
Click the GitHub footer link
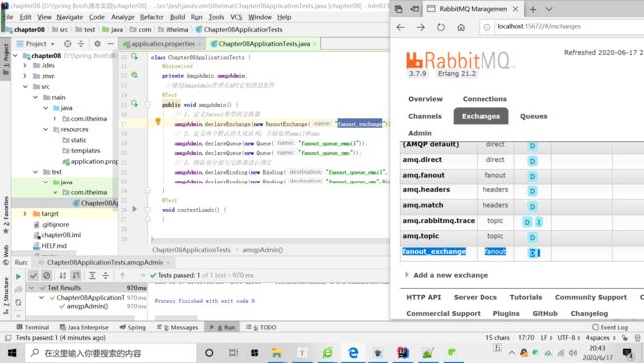click(x=545, y=313)
